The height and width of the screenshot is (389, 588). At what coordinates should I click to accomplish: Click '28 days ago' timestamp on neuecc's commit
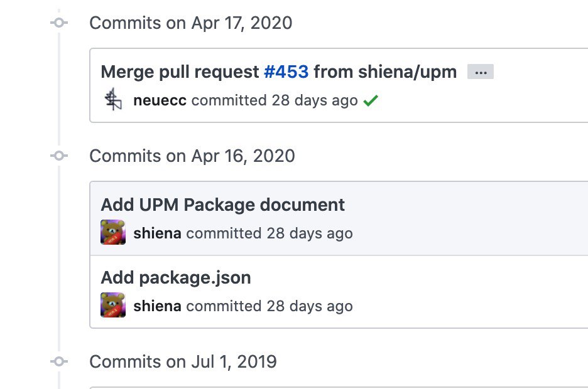[x=315, y=100]
